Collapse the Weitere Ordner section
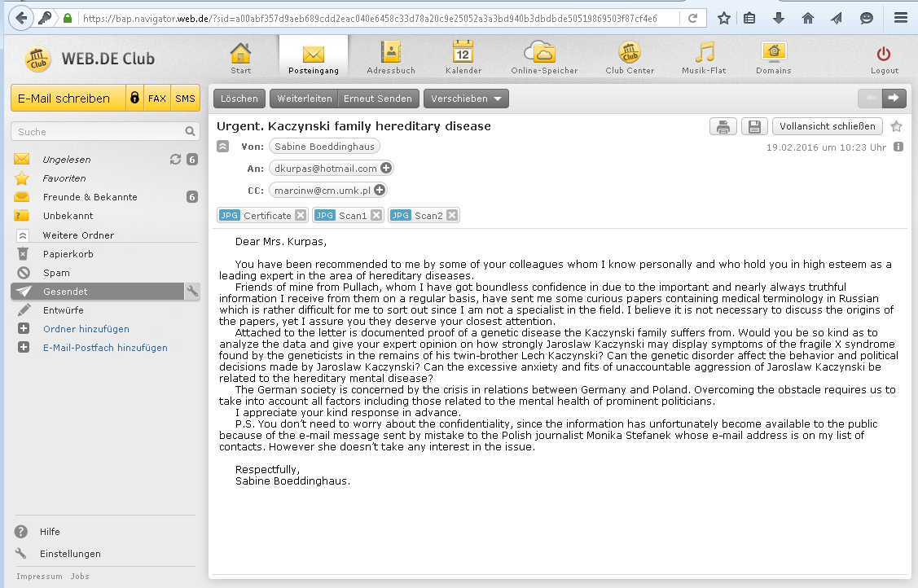This screenshot has height=588, width=918. pyautogui.click(x=23, y=235)
